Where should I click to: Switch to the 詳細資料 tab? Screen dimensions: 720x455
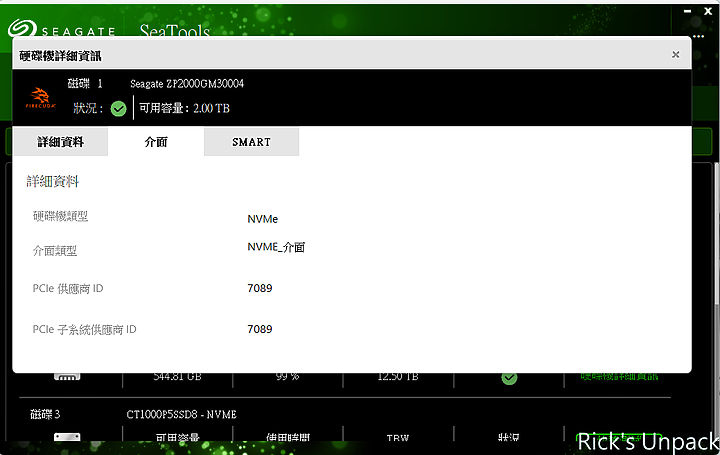(61, 142)
